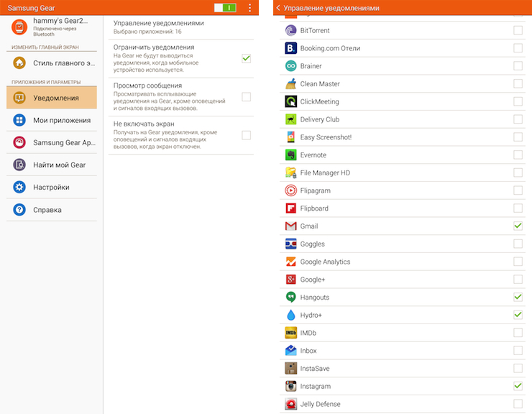Click the Delivery Club app icon
532x414 pixels.
(290, 119)
